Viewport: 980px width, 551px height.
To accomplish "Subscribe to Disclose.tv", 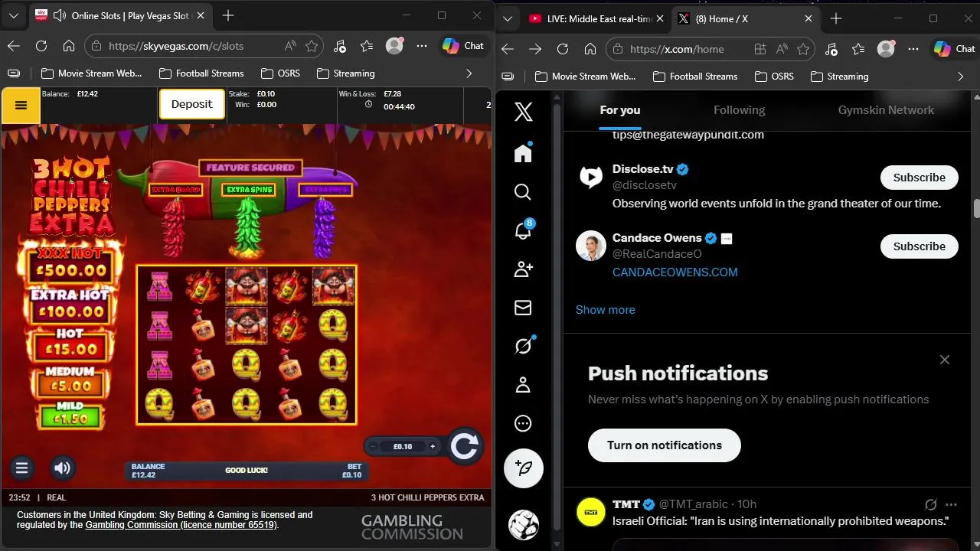I will [920, 178].
